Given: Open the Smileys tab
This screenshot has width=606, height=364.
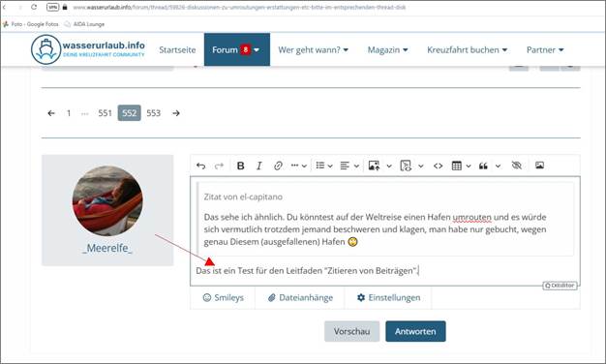Looking at the screenshot, I should (x=223, y=297).
